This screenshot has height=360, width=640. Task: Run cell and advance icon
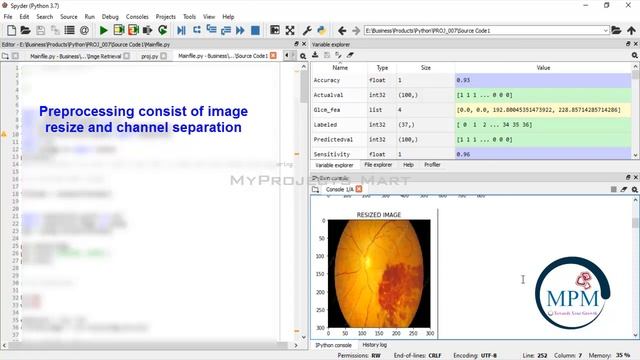click(x=133, y=30)
